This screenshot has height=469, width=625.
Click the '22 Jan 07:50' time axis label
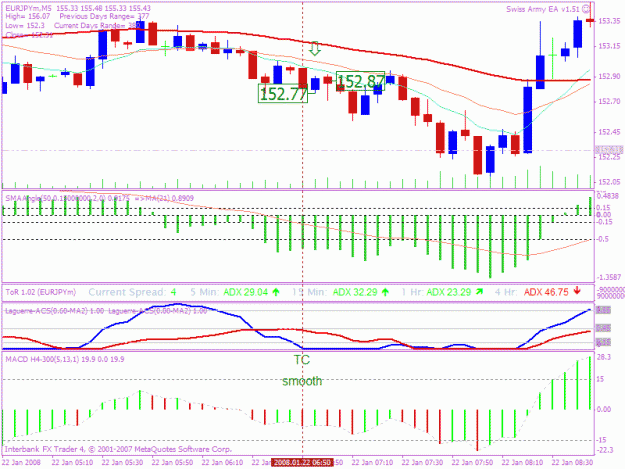click(472, 463)
